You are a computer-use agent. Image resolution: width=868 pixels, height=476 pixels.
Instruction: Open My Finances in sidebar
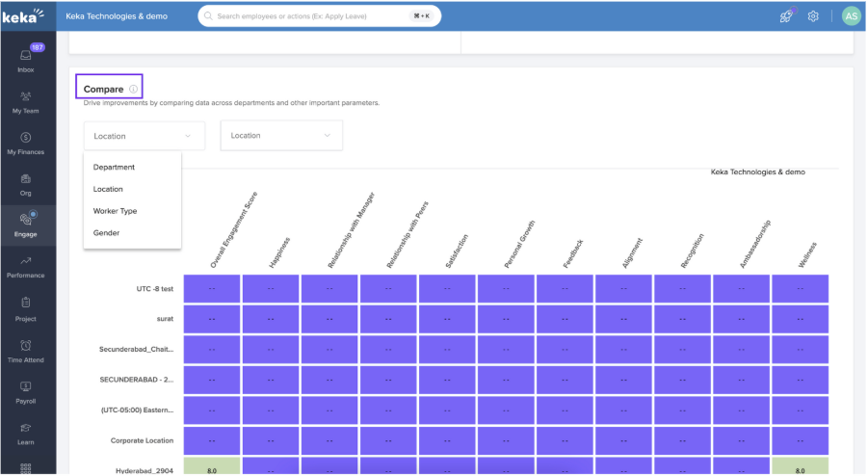pos(26,143)
